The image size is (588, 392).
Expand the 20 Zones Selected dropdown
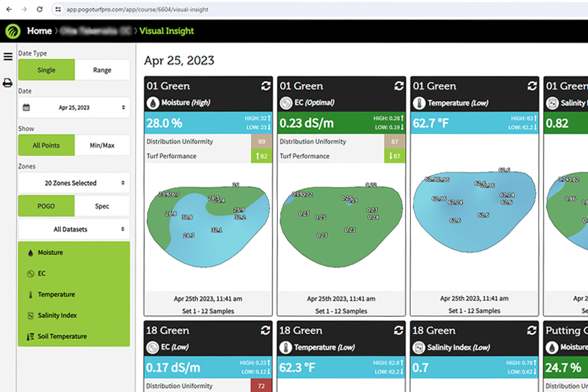(x=74, y=183)
